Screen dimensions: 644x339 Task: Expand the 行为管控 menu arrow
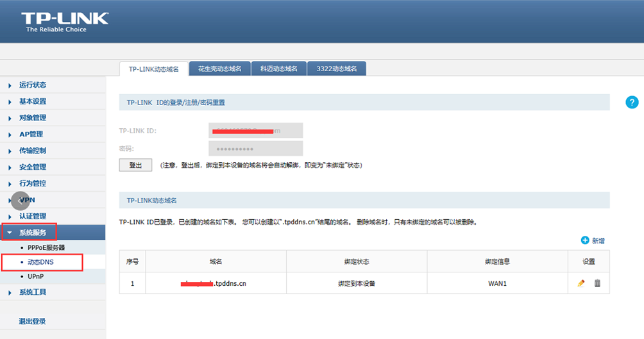10,184
